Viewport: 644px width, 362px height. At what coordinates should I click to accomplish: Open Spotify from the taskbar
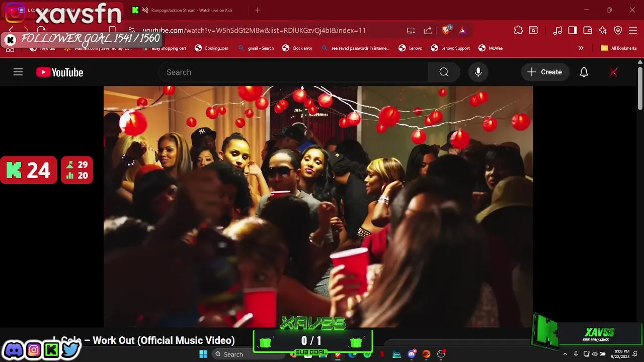[367, 354]
